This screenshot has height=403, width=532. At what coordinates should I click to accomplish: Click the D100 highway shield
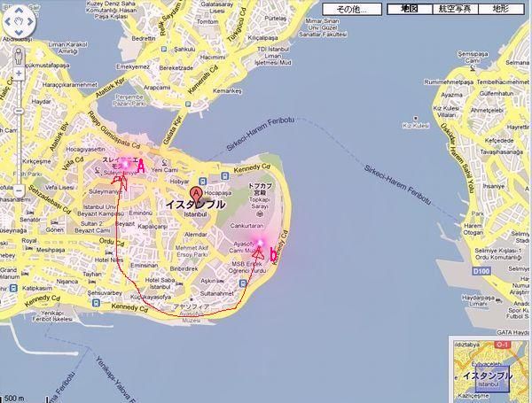(481, 271)
